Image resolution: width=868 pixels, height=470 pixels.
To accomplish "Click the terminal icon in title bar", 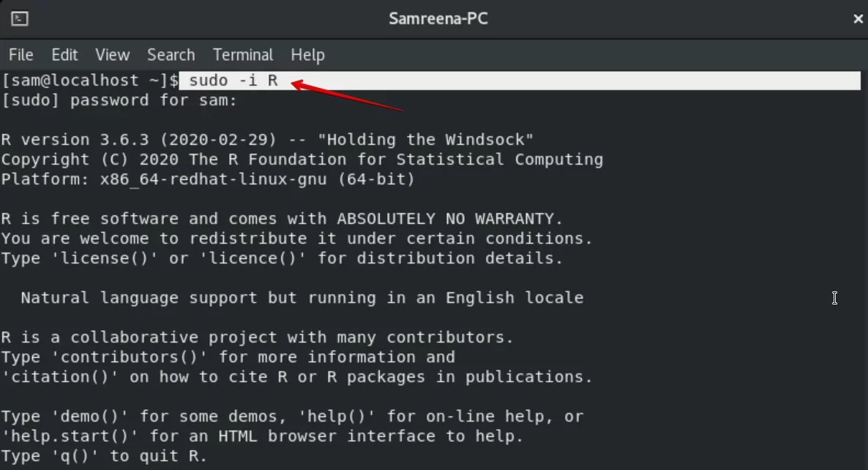I will pos(19,19).
